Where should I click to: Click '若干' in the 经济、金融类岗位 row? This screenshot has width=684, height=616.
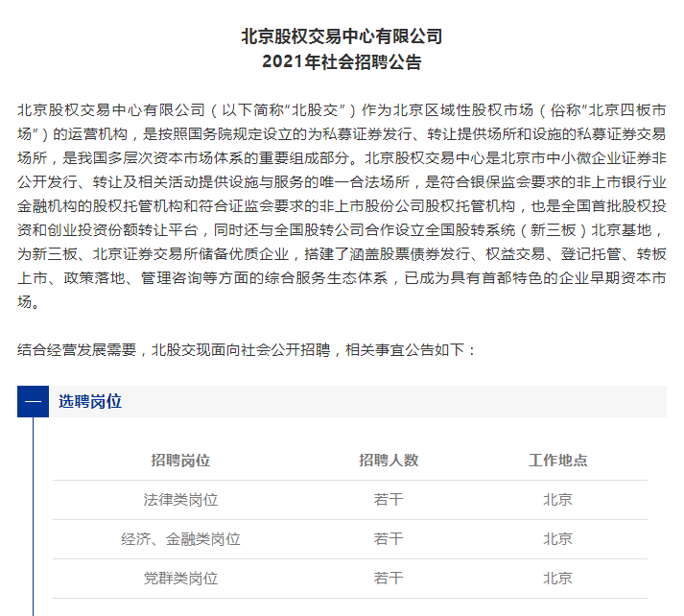(389, 539)
